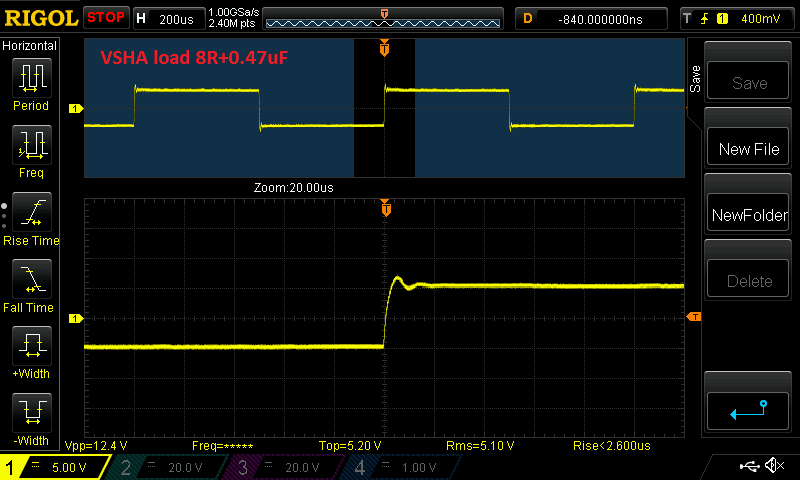Select the Rise Time measurement icon

[x=32, y=212]
